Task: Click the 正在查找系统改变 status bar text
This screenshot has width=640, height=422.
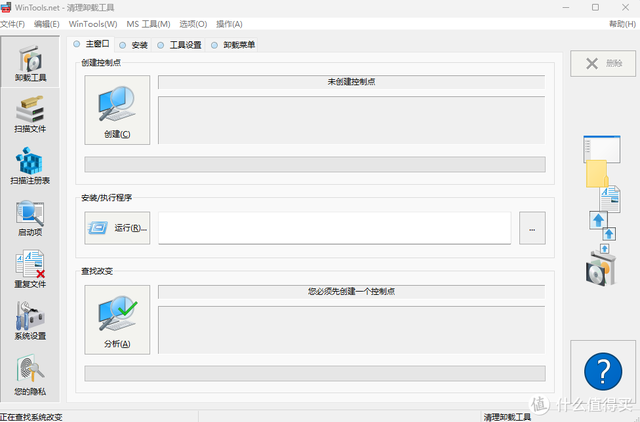Action: [31, 417]
